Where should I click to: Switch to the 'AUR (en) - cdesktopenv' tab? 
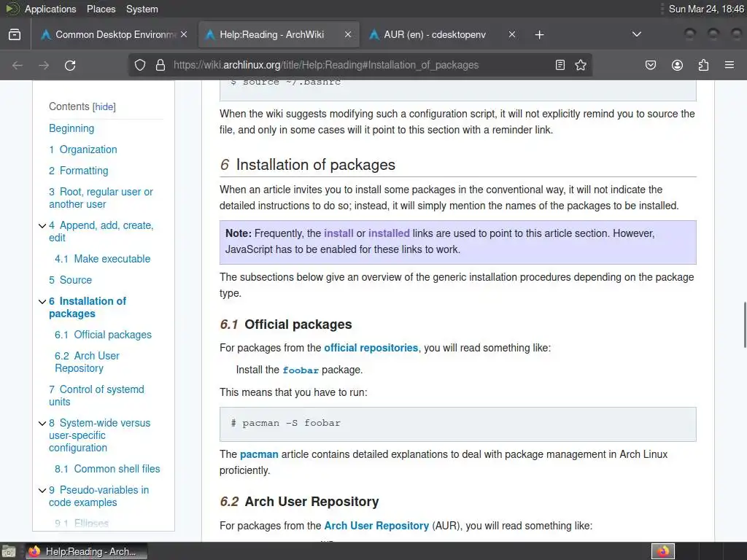(x=434, y=34)
